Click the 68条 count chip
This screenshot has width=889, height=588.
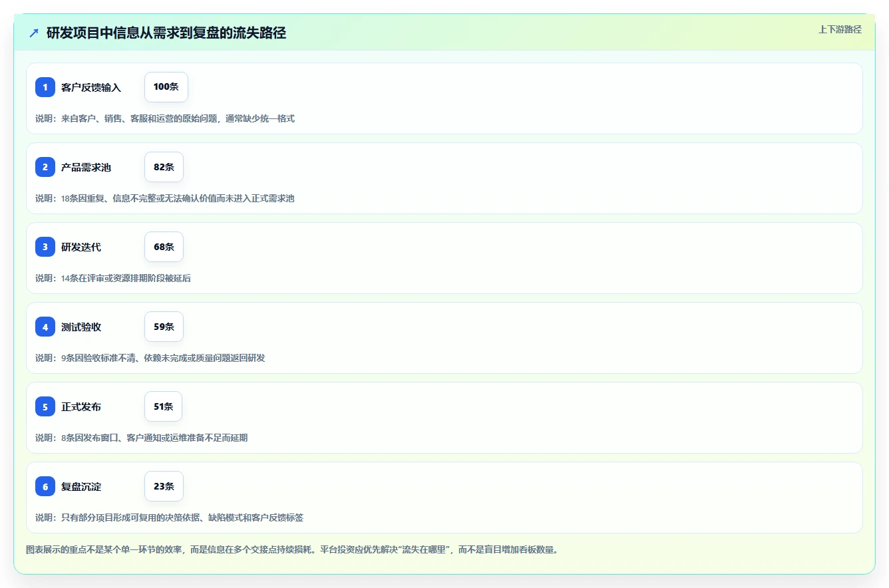164,247
